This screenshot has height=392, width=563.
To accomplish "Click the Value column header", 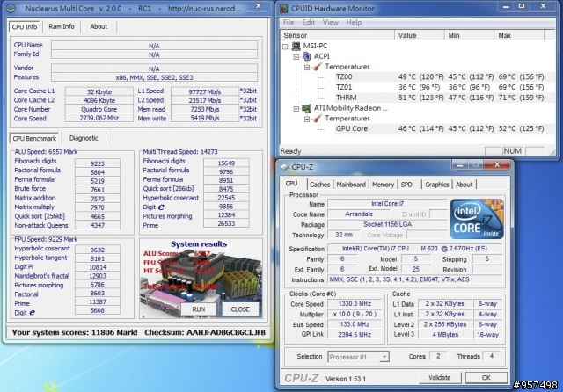I will tap(419, 35).
